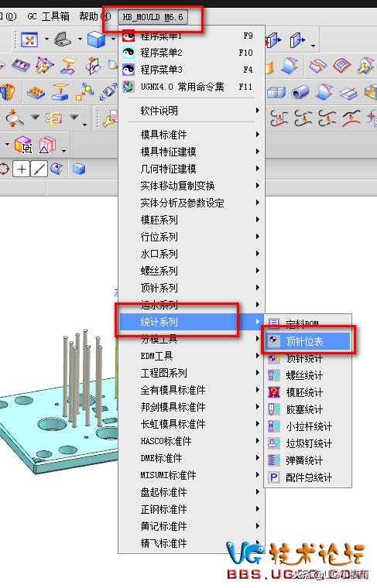
Task: Open HASCO标准件 submenu
Action: [192, 441]
